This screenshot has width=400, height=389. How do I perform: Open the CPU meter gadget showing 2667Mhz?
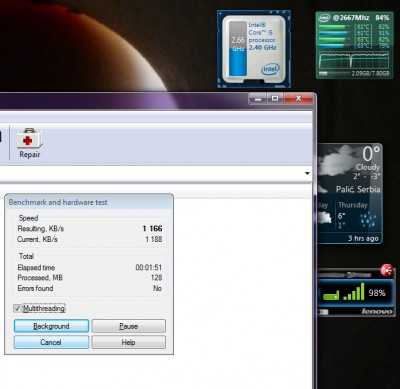pyautogui.click(x=354, y=45)
